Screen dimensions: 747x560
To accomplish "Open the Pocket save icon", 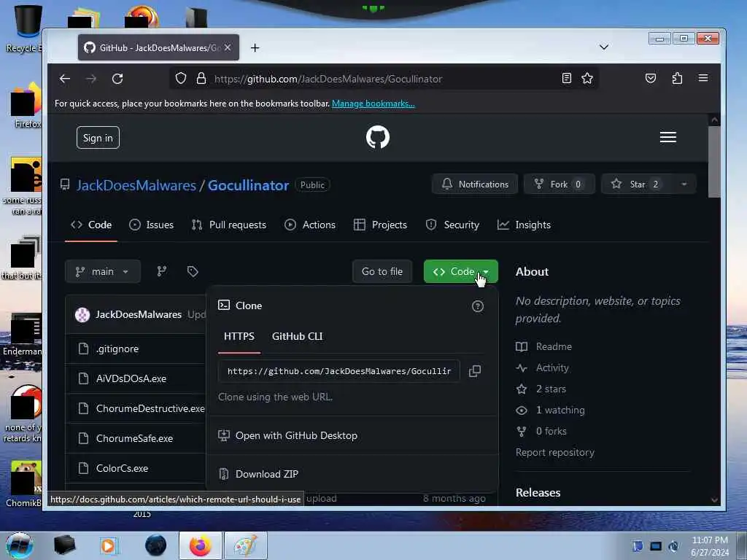I will (x=650, y=78).
